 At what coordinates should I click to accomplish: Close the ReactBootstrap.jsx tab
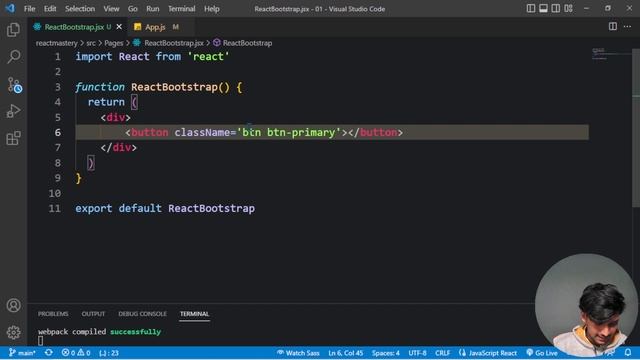pos(119,27)
